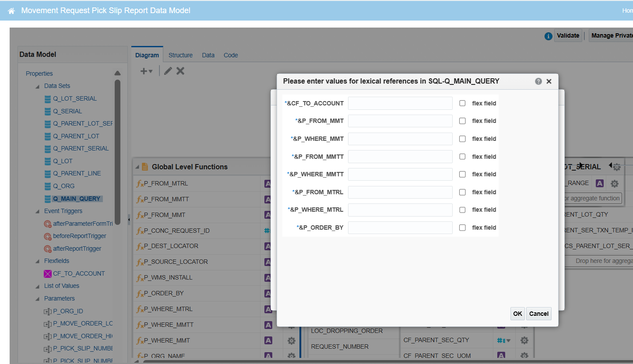Switch to the Structure tab

click(x=180, y=55)
